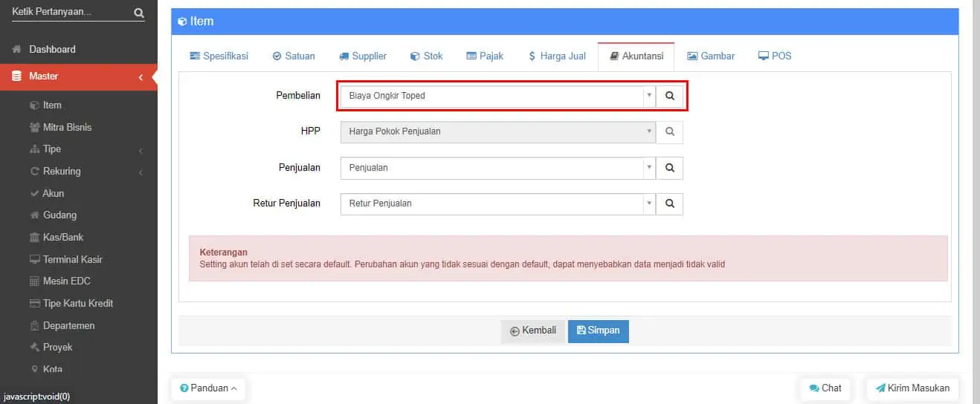
Task: Click the Master database icon
Action: click(16, 76)
